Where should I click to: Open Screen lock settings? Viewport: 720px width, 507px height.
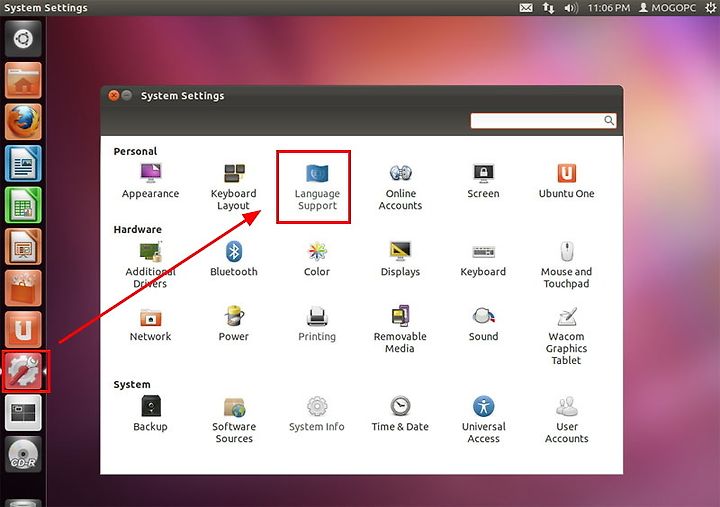[483, 181]
